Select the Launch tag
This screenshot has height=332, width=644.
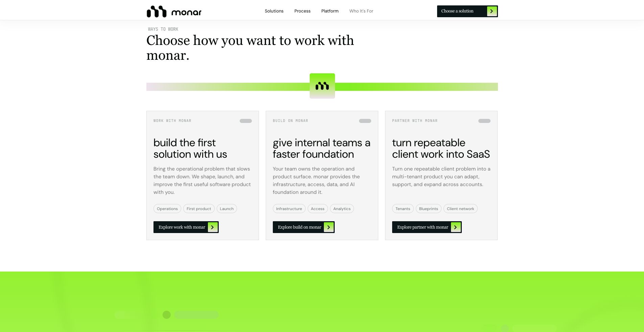pos(227,209)
